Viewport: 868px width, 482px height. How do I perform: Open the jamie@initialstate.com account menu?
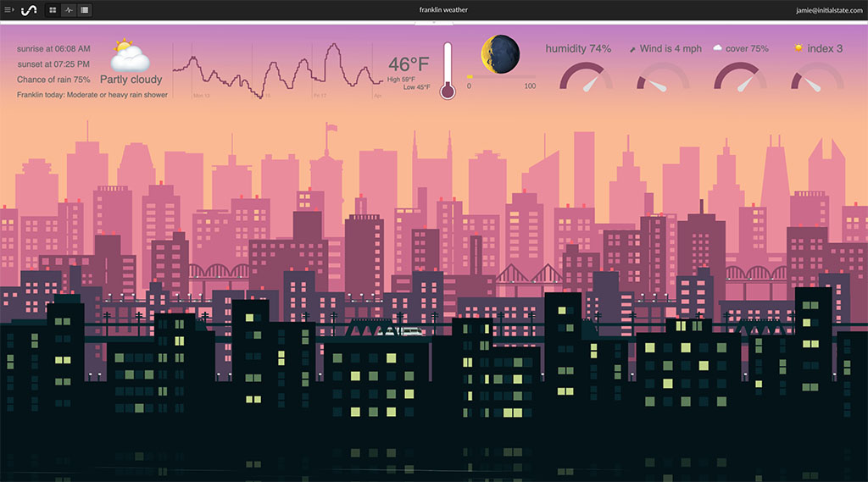tap(829, 10)
